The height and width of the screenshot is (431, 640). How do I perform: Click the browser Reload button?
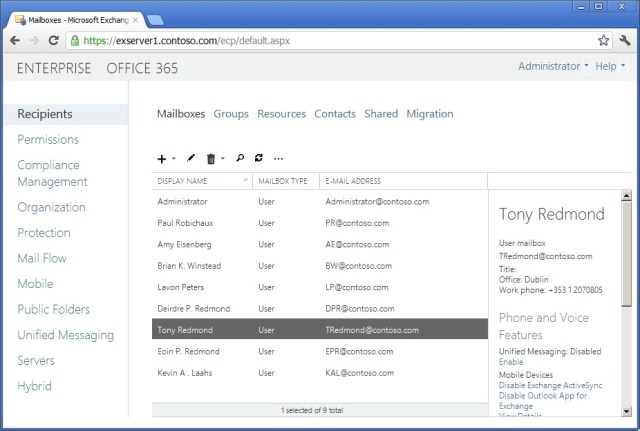[56, 41]
